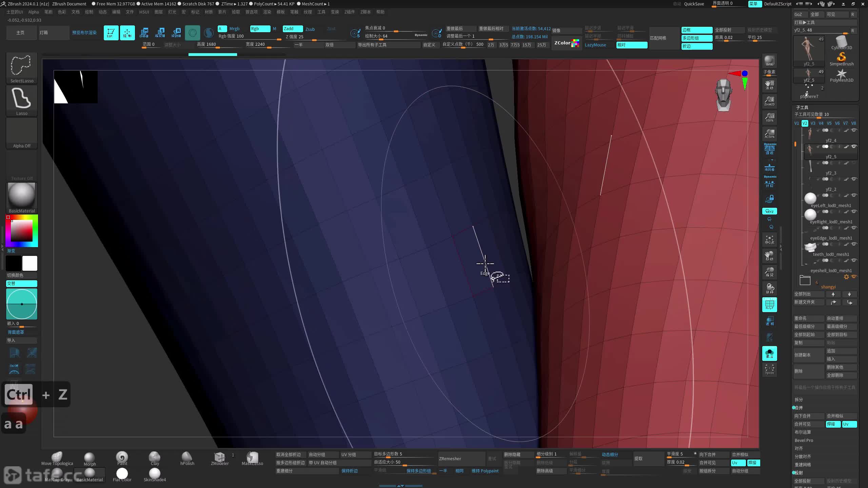Click the AC50% half-size icon
Viewport: 868px width, 488px height.
[770, 134]
